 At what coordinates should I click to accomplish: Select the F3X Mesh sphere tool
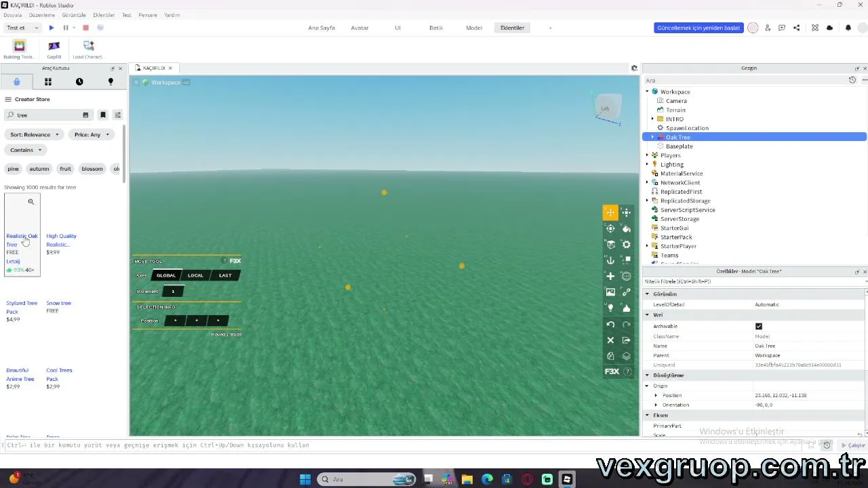(627, 277)
